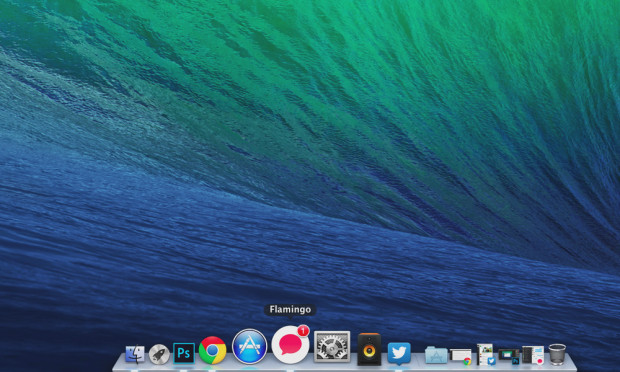Open the Twitter app in Dock
Screen dimensions: 620x372
click(x=399, y=353)
